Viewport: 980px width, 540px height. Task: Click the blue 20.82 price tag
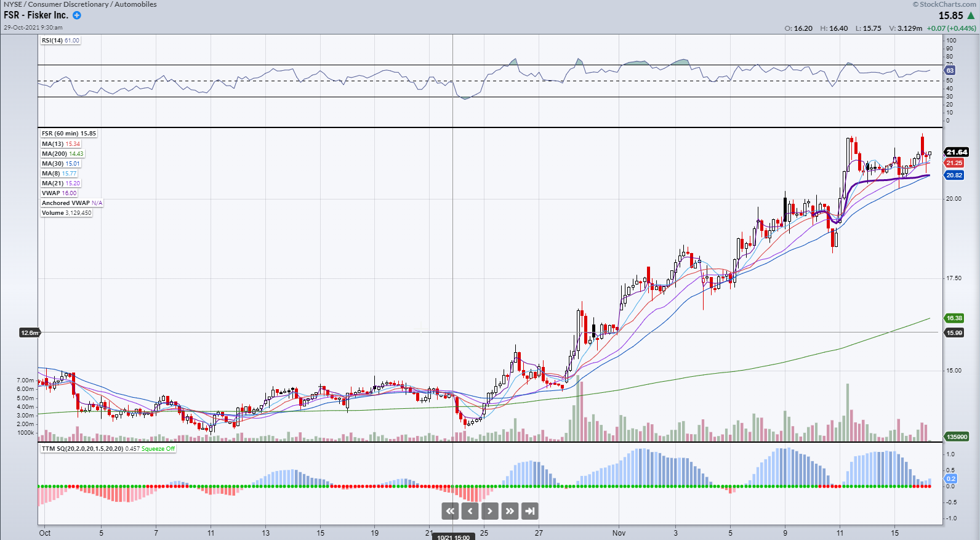954,175
